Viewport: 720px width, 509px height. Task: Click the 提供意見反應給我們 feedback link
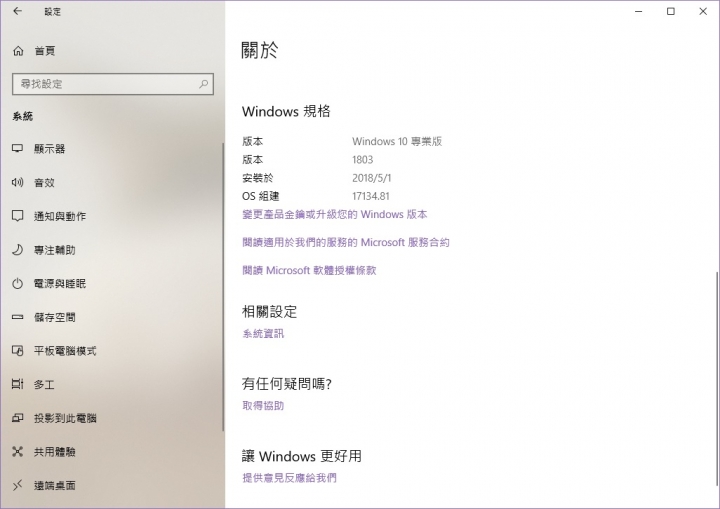289,478
